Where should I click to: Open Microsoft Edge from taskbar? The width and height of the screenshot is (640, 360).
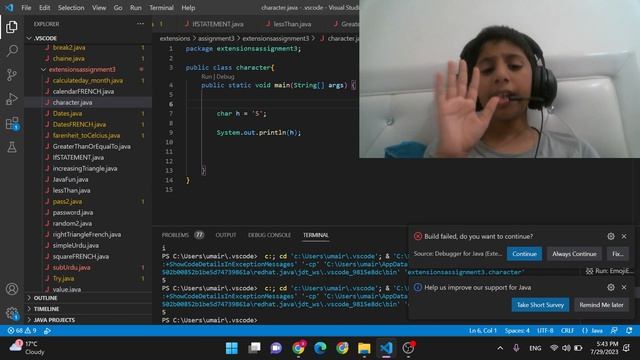click(x=320, y=348)
